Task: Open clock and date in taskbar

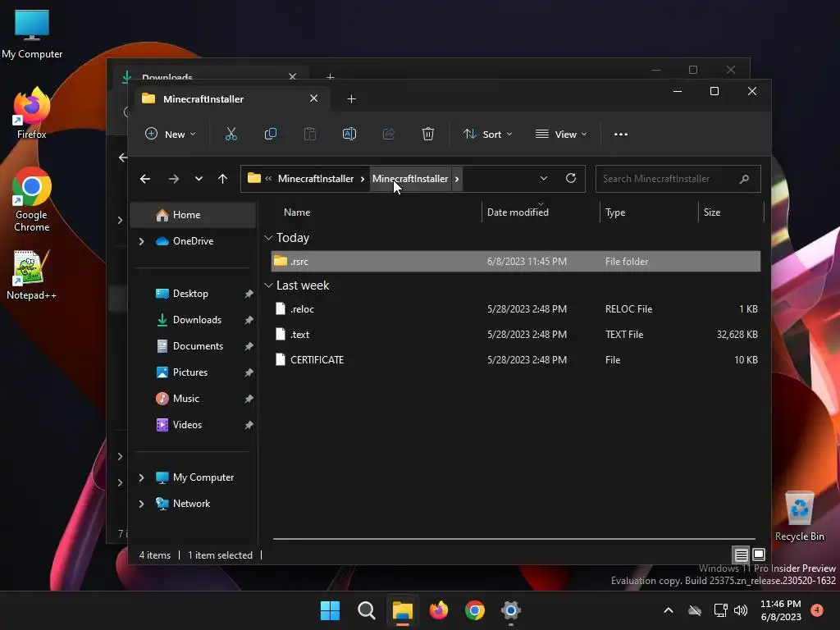Action: click(x=781, y=610)
